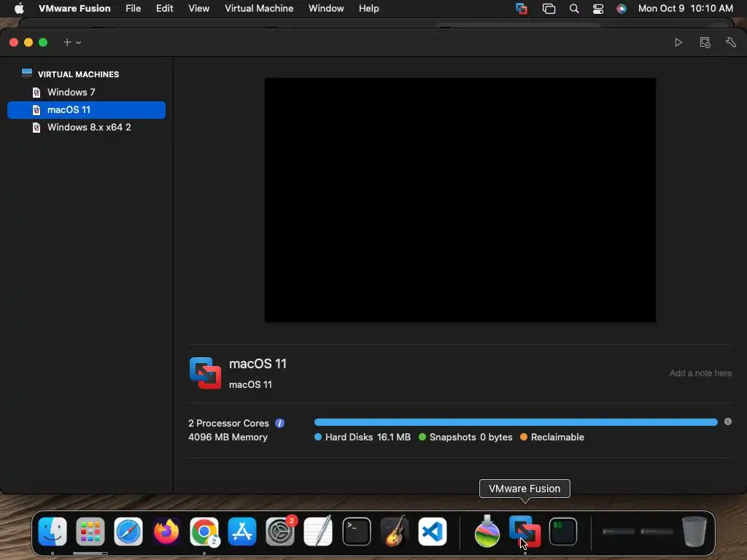The height and width of the screenshot is (560, 747).
Task: Click the Stage Manager windows icon in menu bar
Action: [x=549, y=9]
